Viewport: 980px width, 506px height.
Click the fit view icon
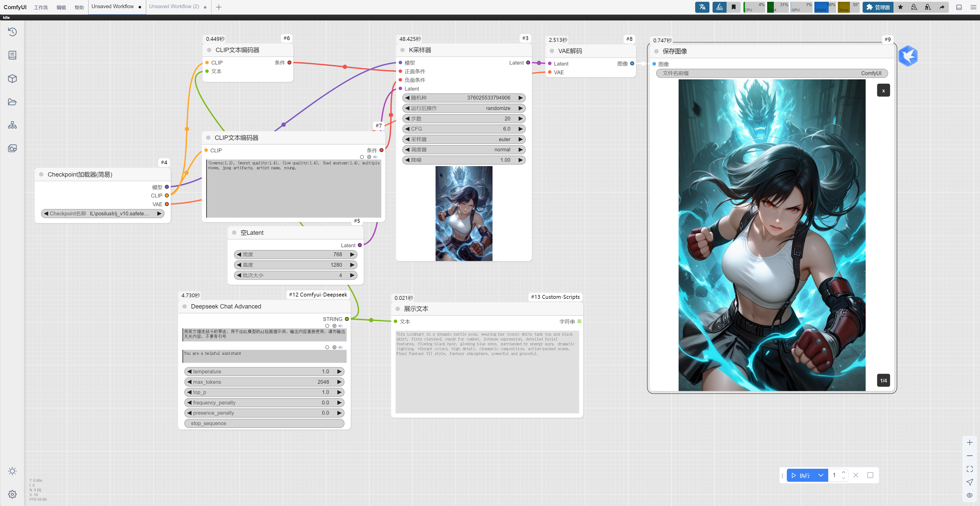click(x=969, y=469)
